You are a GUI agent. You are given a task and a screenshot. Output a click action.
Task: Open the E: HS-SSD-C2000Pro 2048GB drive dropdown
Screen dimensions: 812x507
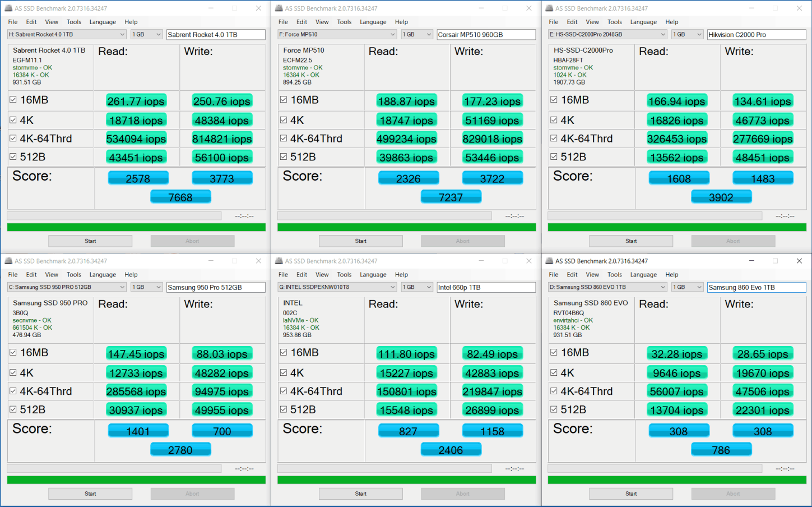pyautogui.click(x=607, y=34)
